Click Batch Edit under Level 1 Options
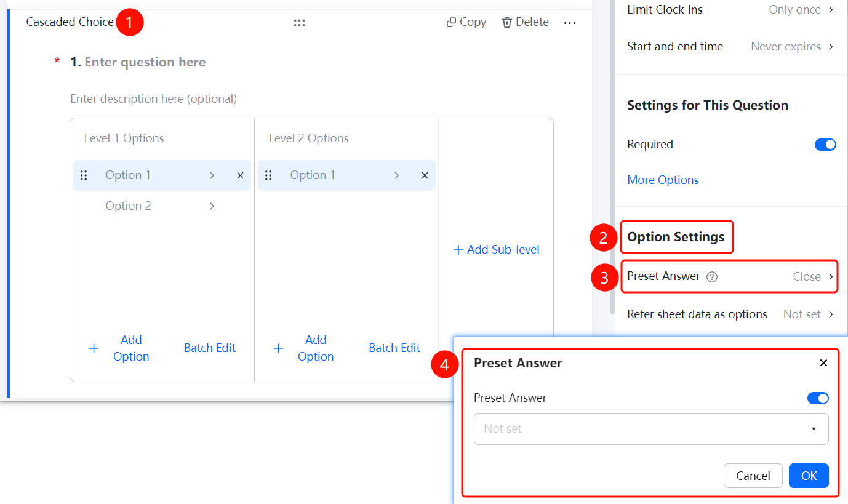 pos(210,348)
